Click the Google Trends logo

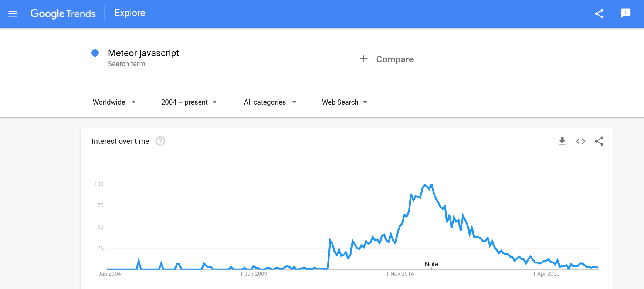pyautogui.click(x=63, y=14)
